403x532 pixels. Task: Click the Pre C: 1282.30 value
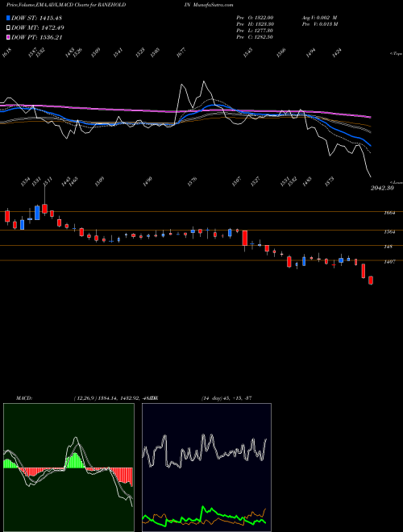click(x=255, y=37)
